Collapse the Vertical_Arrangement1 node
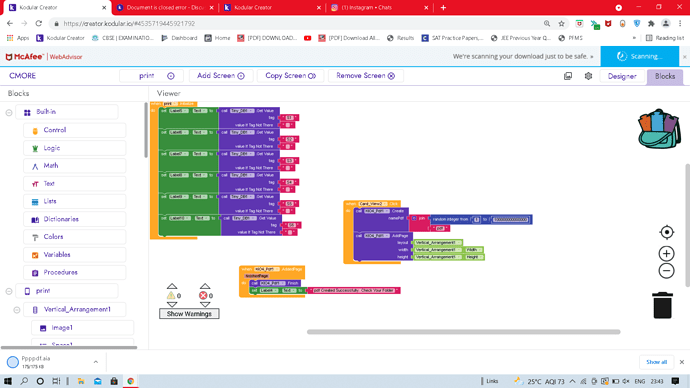Screen dimensions: 690x388 pyautogui.click(x=17, y=310)
